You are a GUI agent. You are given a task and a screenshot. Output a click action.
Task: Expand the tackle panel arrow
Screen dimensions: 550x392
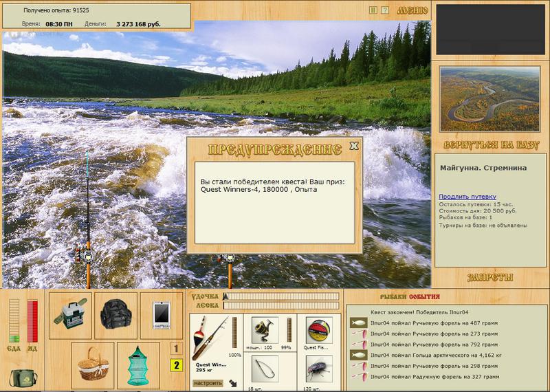(232, 383)
